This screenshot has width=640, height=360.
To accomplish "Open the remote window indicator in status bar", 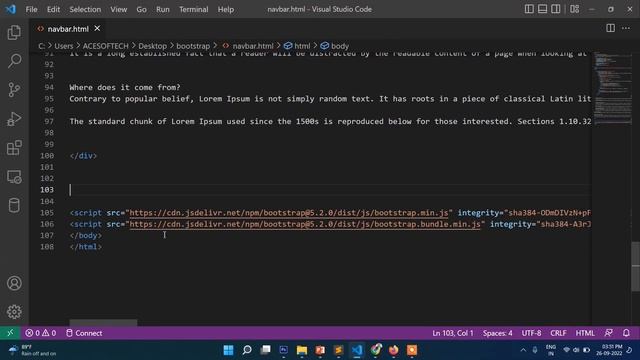I will point(10,333).
